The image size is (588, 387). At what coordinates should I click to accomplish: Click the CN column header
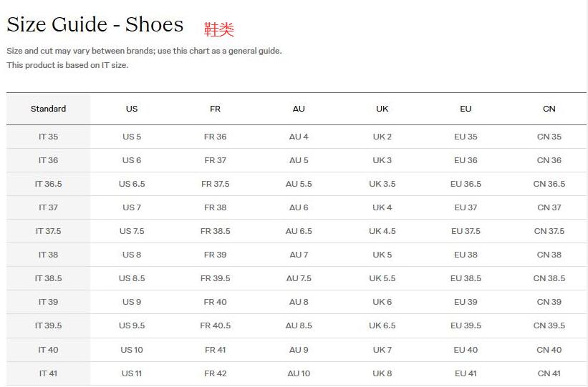click(549, 109)
